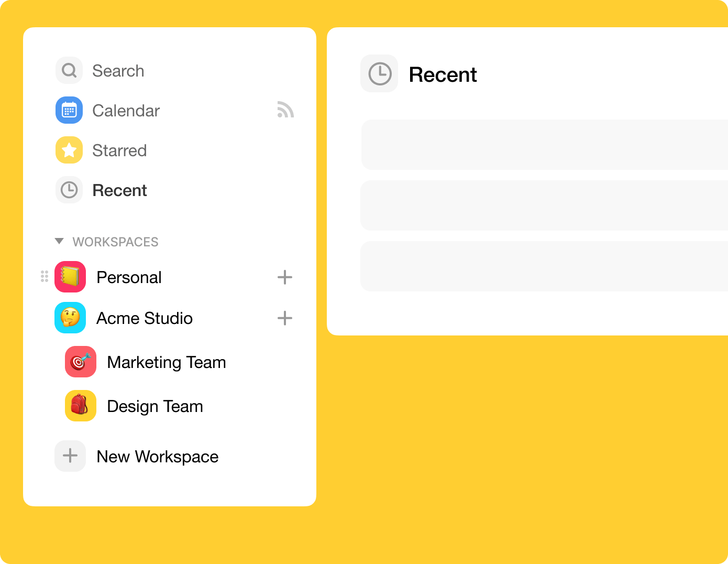Viewport: 728px width, 564px height.
Task: Collapse the WORKSPACES section triangle
Action: (59, 241)
